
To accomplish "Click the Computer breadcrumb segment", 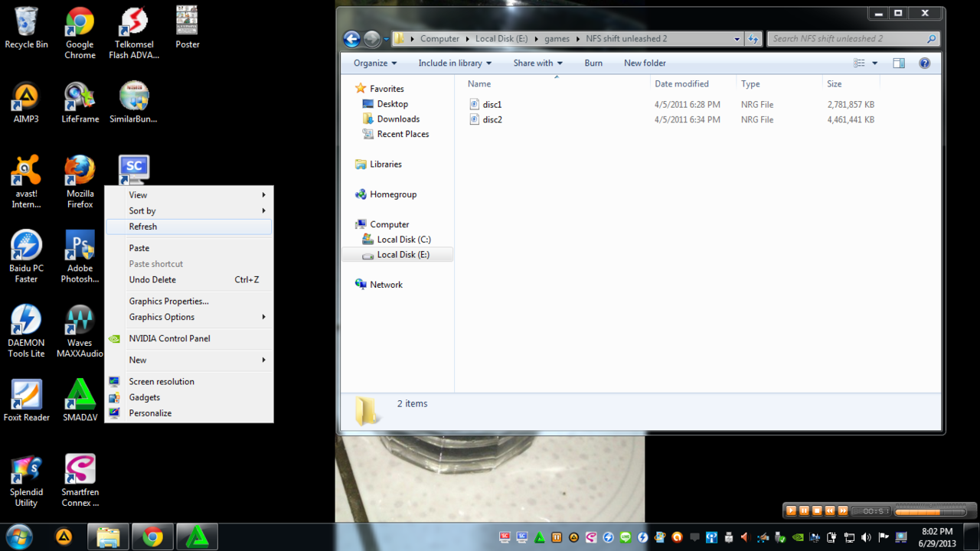I will pos(439,39).
